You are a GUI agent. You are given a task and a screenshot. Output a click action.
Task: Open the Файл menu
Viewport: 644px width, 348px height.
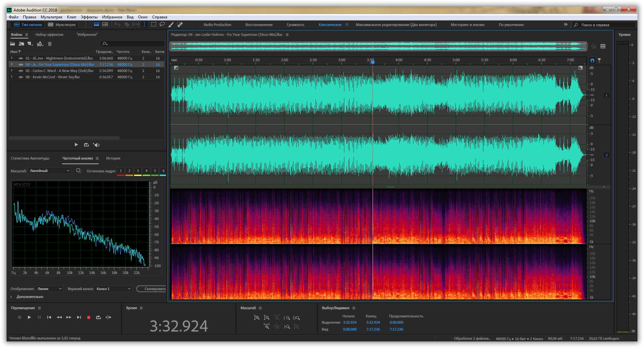[x=14, y=17]
